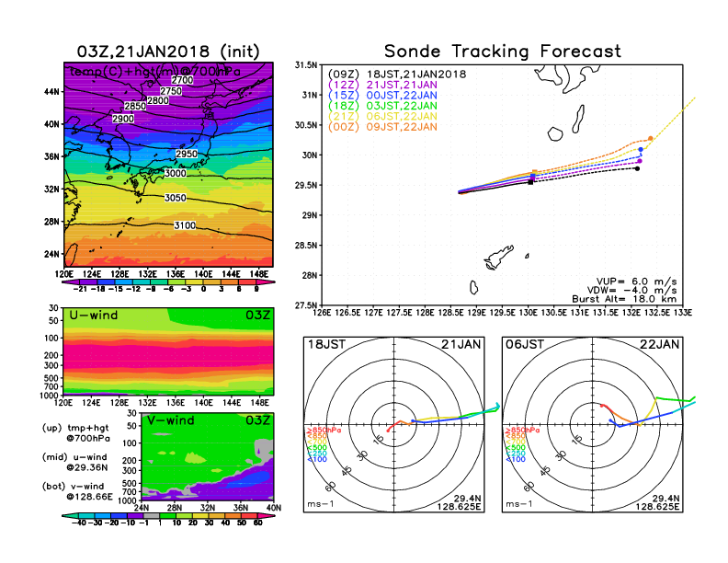Click the pink swatch at the 9 end of the temperature colorbar
728x563 pixels.
(267, 282)
